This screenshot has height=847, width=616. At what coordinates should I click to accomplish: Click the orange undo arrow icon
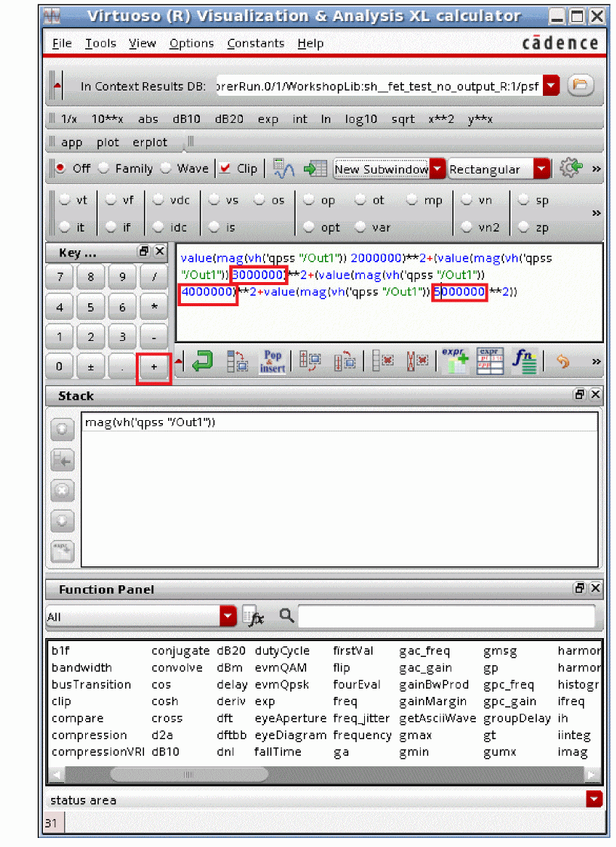[x=563, y=361]
